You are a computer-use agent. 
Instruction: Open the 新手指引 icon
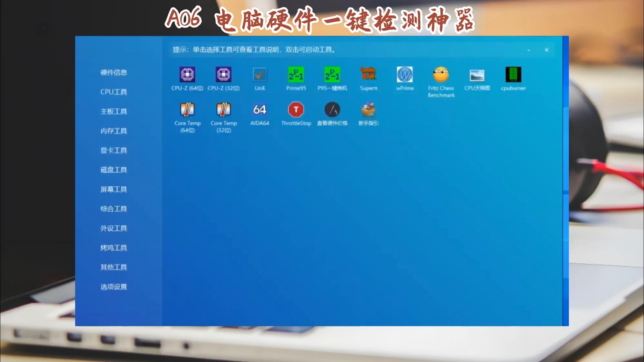pos(368,110)
